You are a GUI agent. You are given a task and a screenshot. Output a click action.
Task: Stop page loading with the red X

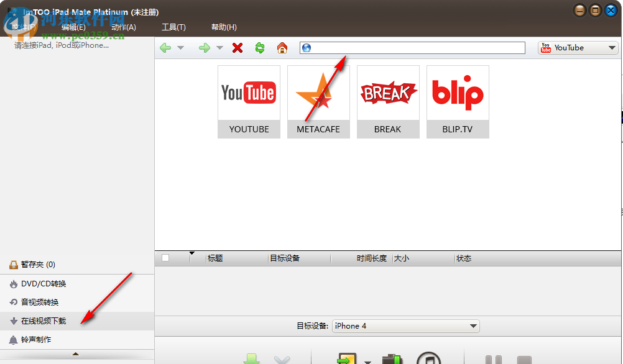[x=238, y=48]
